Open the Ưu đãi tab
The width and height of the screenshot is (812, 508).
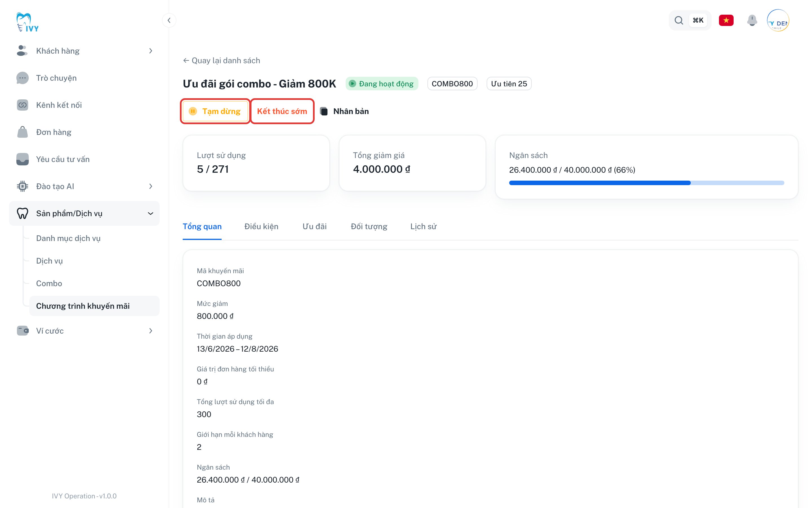coord(314,226)
